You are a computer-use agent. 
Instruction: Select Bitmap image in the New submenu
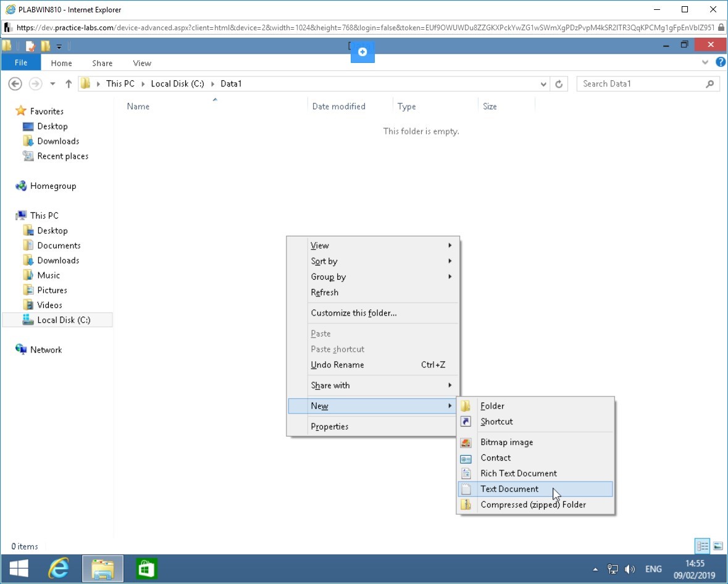click(535, 442)
